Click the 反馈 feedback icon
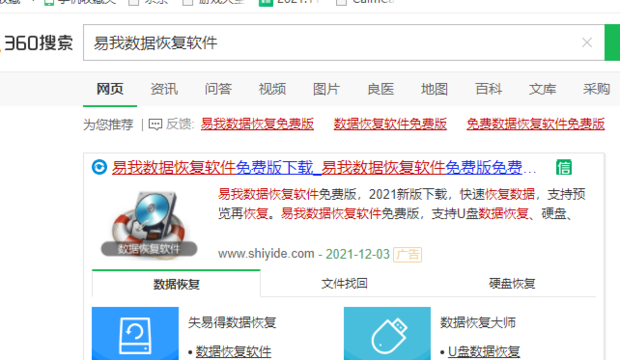The image size is (620, 360). (155, 125)
